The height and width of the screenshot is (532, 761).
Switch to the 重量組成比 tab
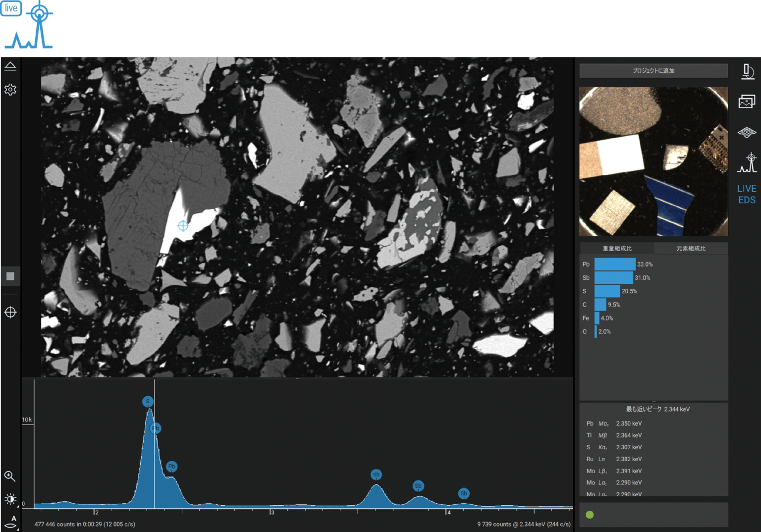617,248
